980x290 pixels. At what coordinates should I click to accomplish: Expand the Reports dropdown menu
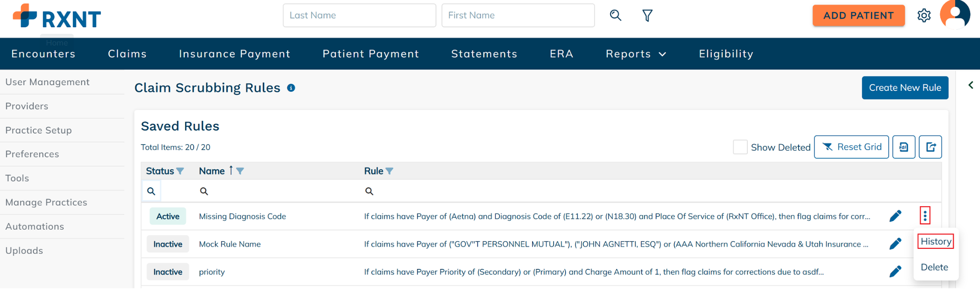(635, 54)
